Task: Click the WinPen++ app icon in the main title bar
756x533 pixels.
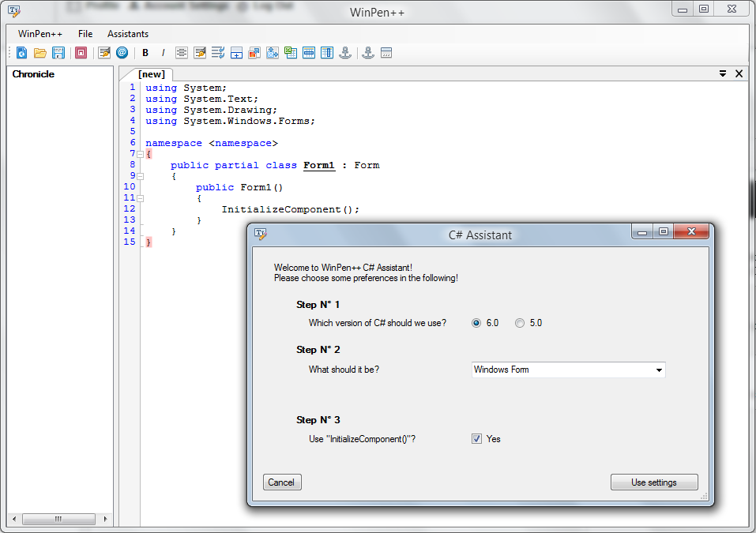Action: click(14, 11)
